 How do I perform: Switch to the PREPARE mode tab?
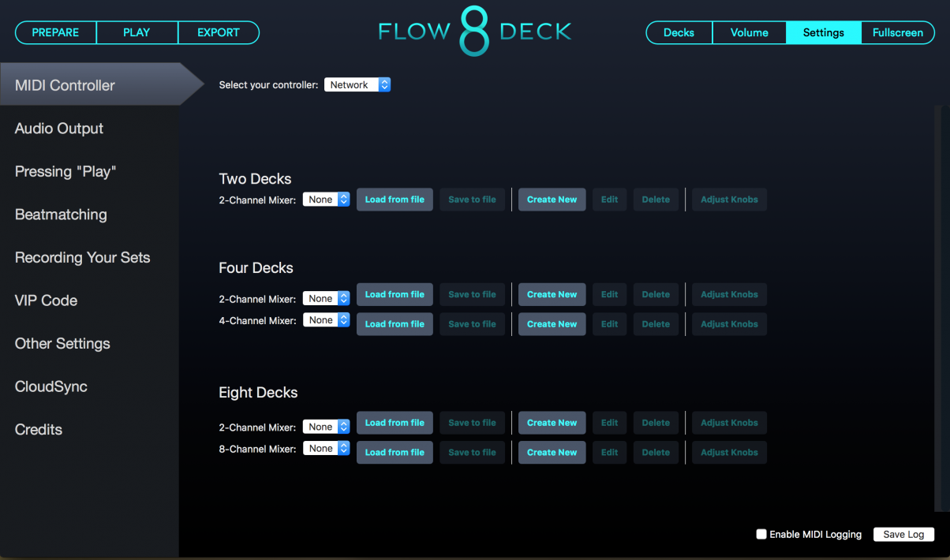56,32
